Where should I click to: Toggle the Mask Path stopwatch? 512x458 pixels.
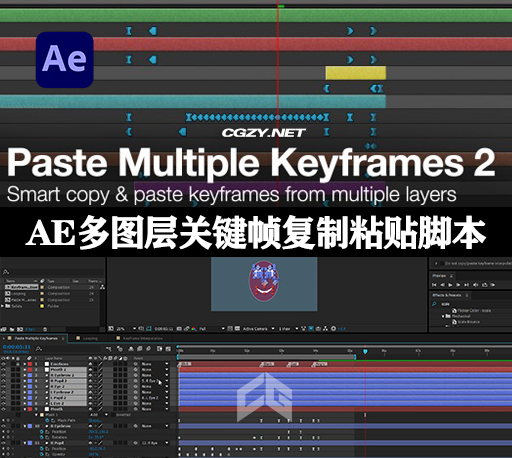pos(47,420)
